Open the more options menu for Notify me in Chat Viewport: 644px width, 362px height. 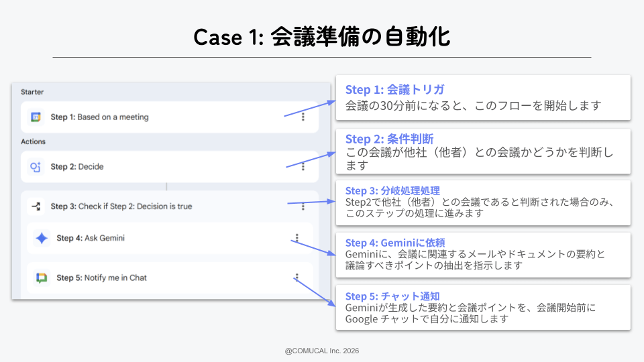[297, 278]
